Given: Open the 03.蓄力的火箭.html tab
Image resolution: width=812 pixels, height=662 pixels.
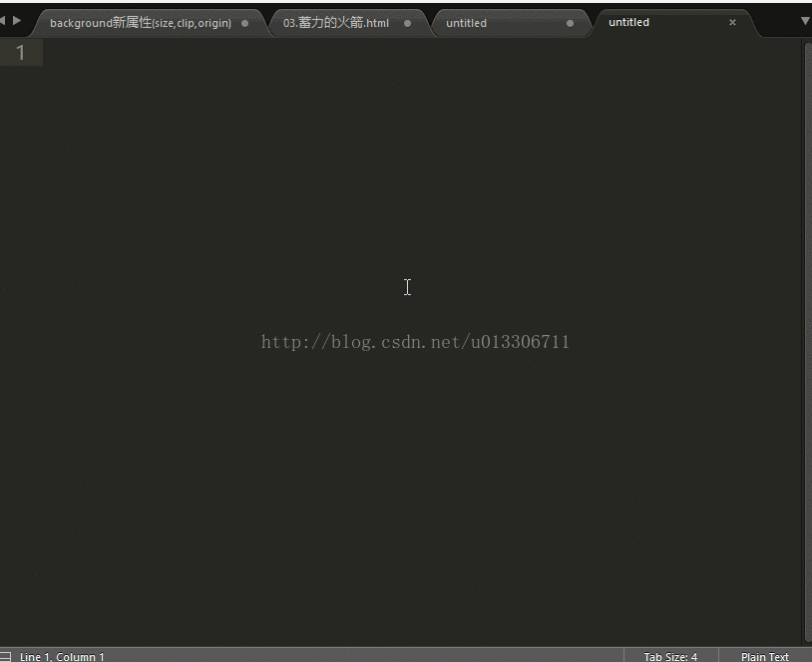Looking at the screenshot, I should click(349, 23).
